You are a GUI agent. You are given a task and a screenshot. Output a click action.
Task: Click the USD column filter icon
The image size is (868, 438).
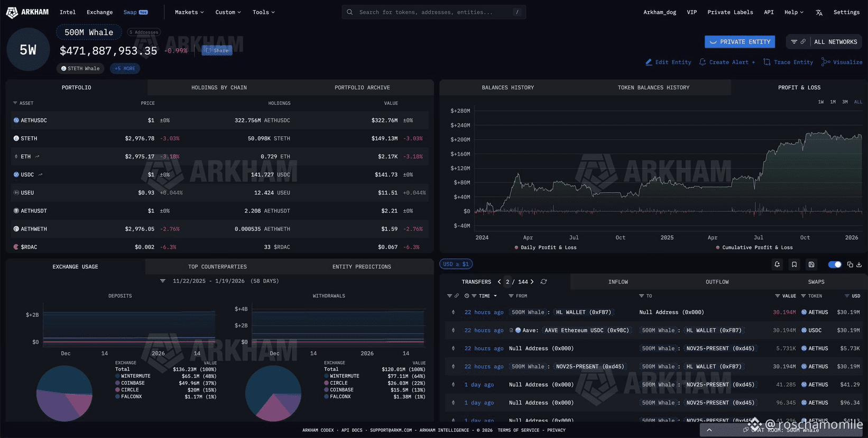[847, 296]
